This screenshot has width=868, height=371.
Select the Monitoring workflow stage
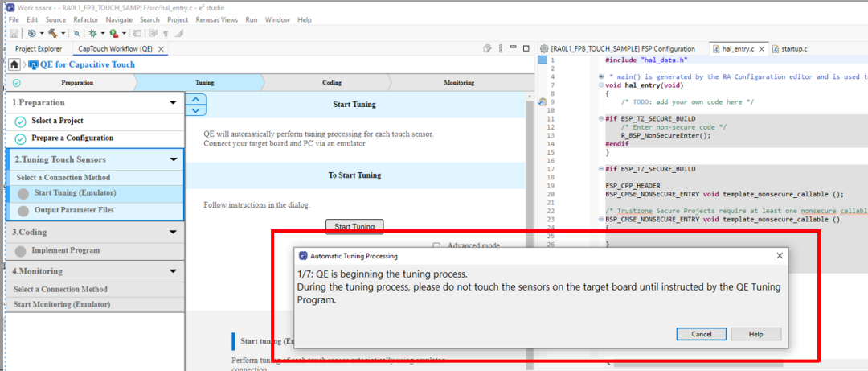coord(459,83)
